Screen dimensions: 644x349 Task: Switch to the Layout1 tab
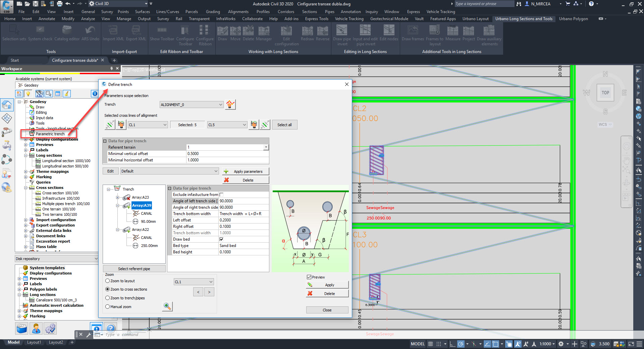(x=34, y=342)
